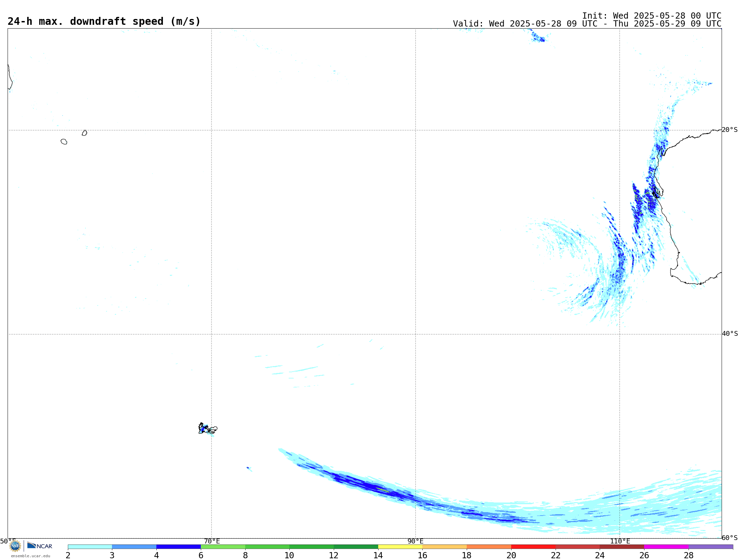Click the plot title '24-h max. downdraft speed (m/s)'
Screen dimensions: 744x560
coord(104,21)
